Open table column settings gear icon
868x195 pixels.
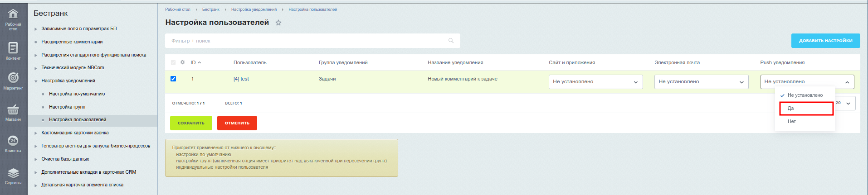coord(183,62)
